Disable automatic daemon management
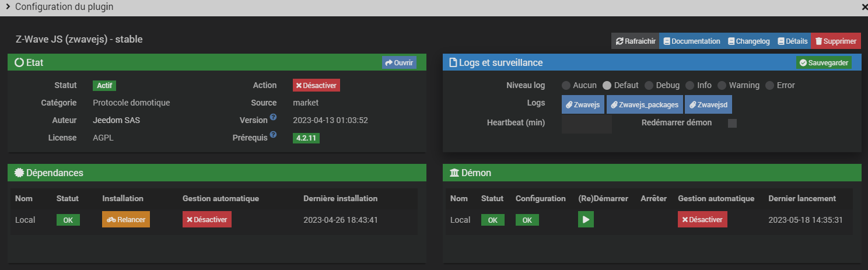 tap(702, 220)
